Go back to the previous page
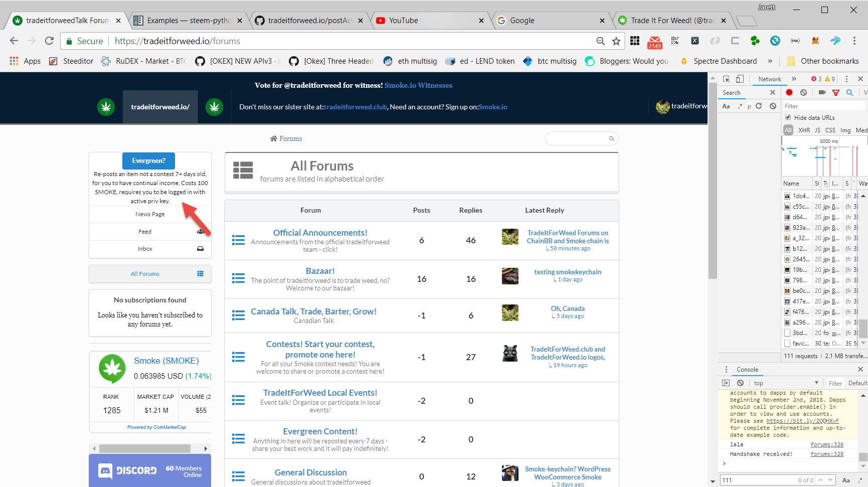This screenshot has width=868, height=487. (14, 41)
